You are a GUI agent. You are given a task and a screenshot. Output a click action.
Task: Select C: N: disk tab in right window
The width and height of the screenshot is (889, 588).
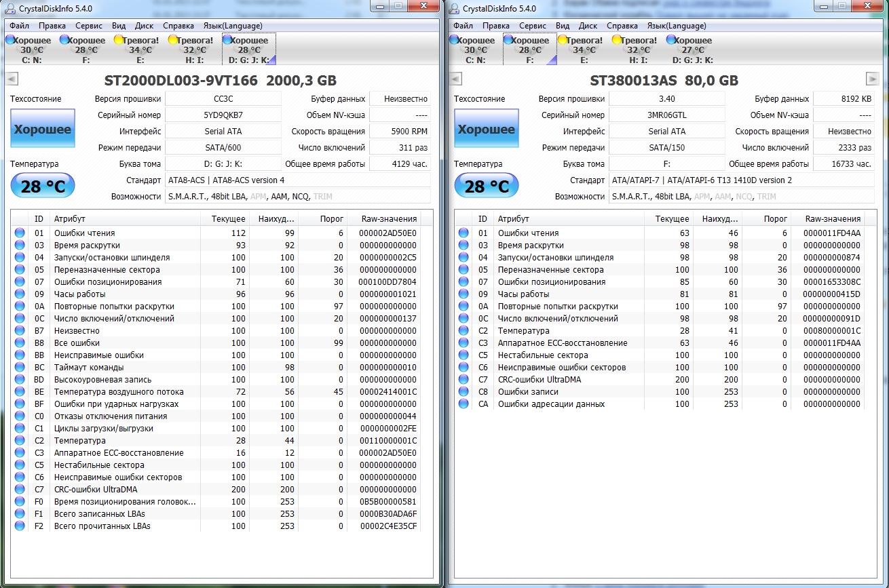(x=475, y=50)
